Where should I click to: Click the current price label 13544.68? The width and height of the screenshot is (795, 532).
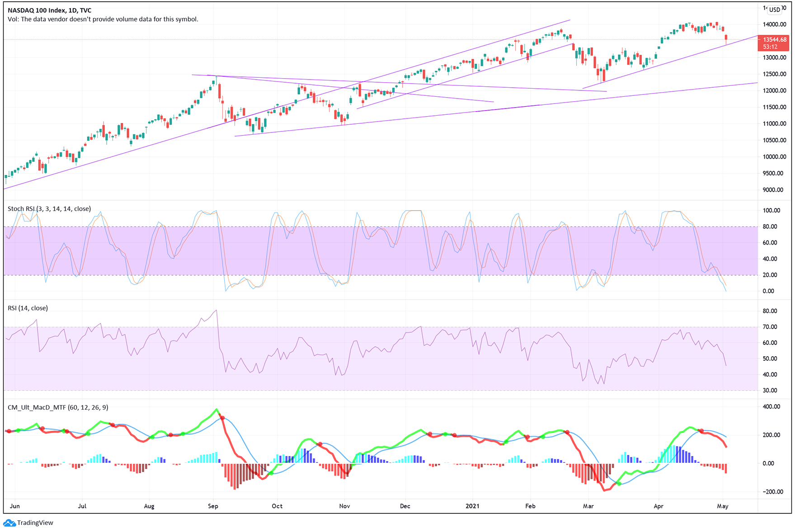pyautogui.click(x=775, y=40)
